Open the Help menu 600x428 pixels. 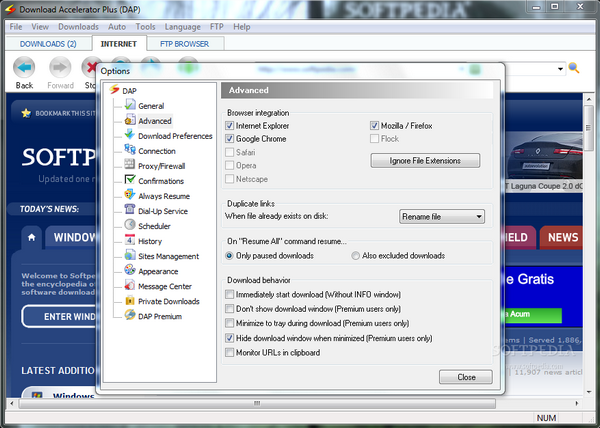tap(241, 27)
